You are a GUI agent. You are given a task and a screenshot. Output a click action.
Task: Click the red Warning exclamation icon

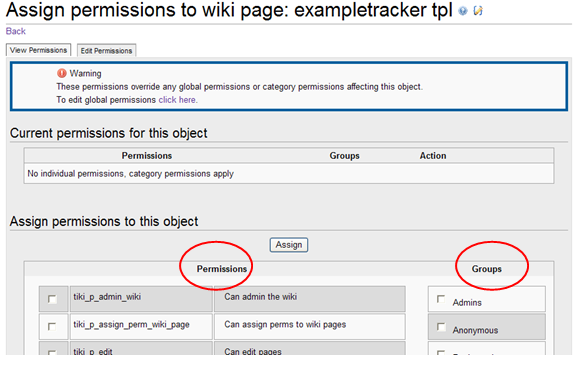61,73
